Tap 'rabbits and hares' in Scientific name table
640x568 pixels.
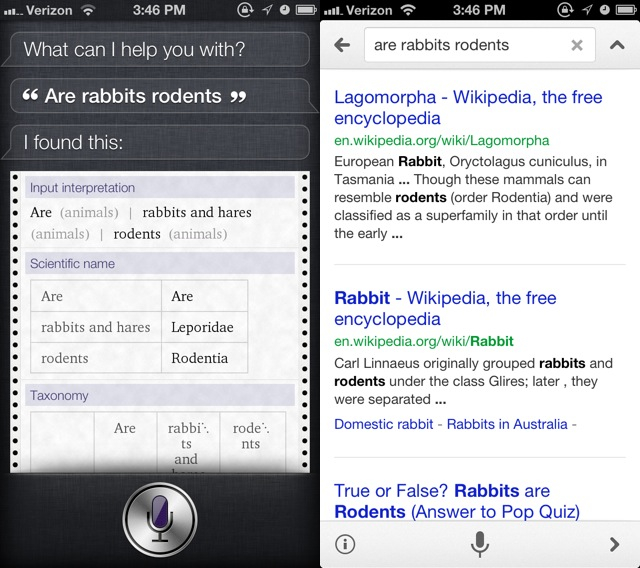(x=96, y=327)
